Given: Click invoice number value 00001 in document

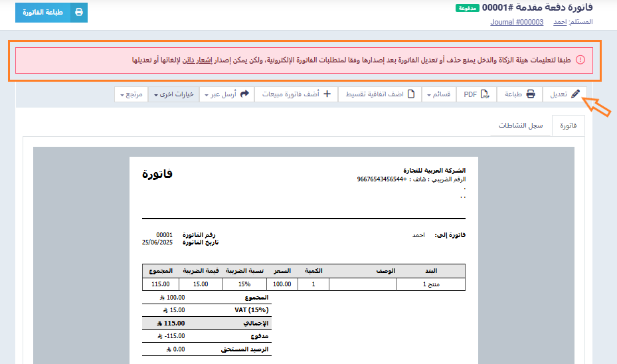Looking at the screenshot, I should point(165,235).
